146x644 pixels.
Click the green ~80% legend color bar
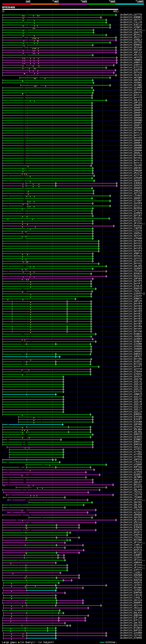pyautogui.click(x=101, y=4)
